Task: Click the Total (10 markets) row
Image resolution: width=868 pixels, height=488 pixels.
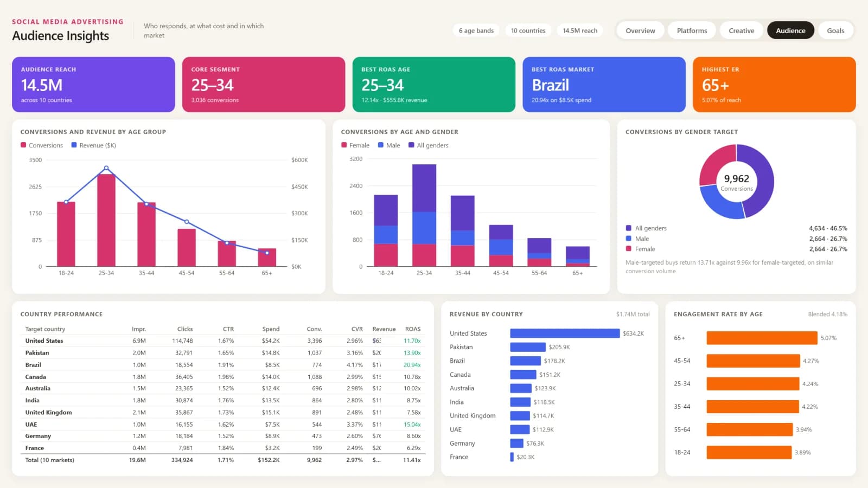Action: (x=223, y=460)
